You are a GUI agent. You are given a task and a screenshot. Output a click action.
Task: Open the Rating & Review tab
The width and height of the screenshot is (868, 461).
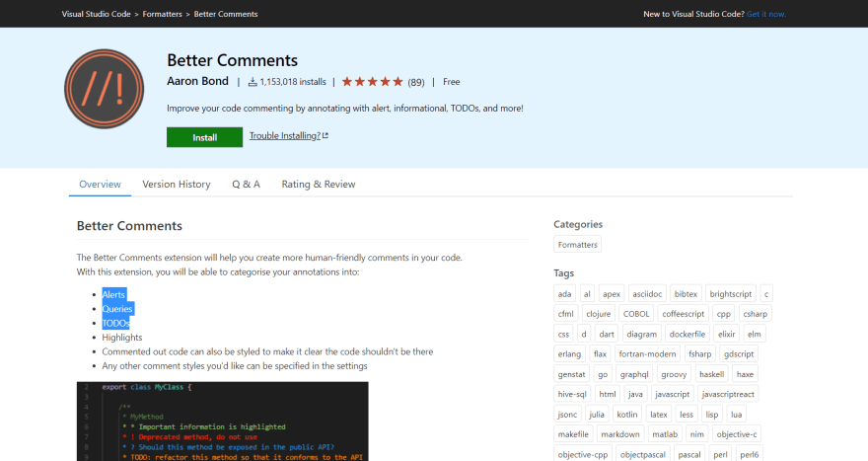tap(319, 184)
